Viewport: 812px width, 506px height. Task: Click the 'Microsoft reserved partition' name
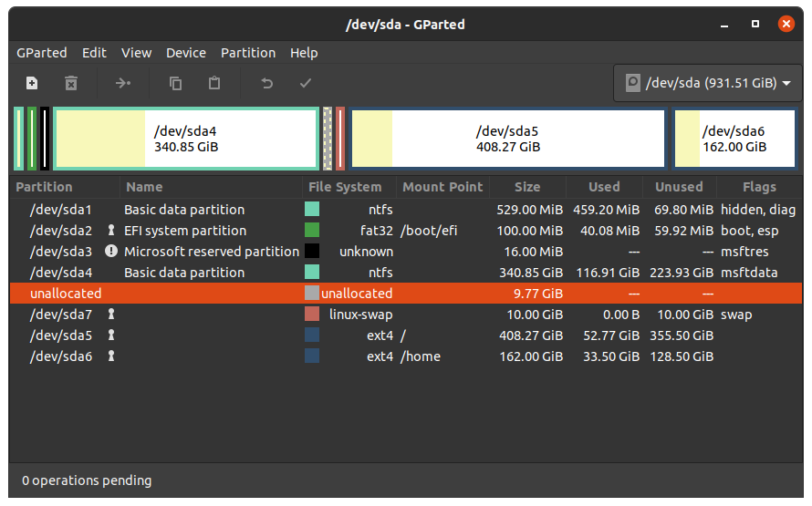click(x=212, y=252)
